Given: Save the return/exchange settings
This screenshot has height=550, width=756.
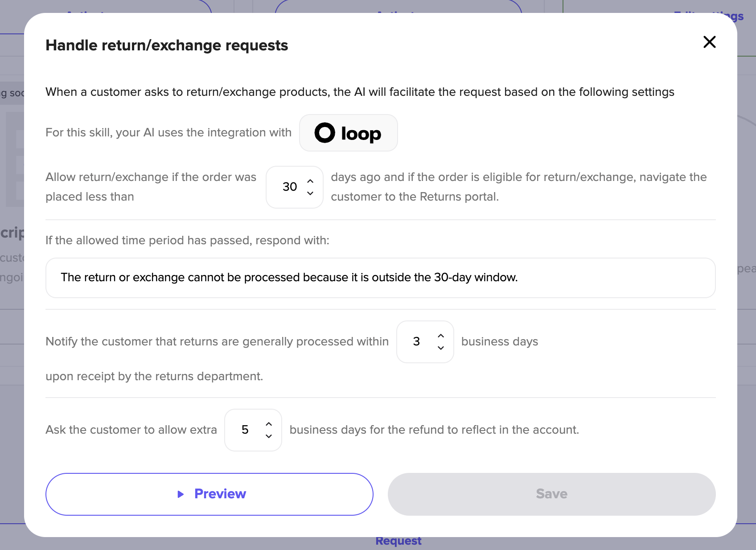Looking at the screenshot, I should pos(552,494).
